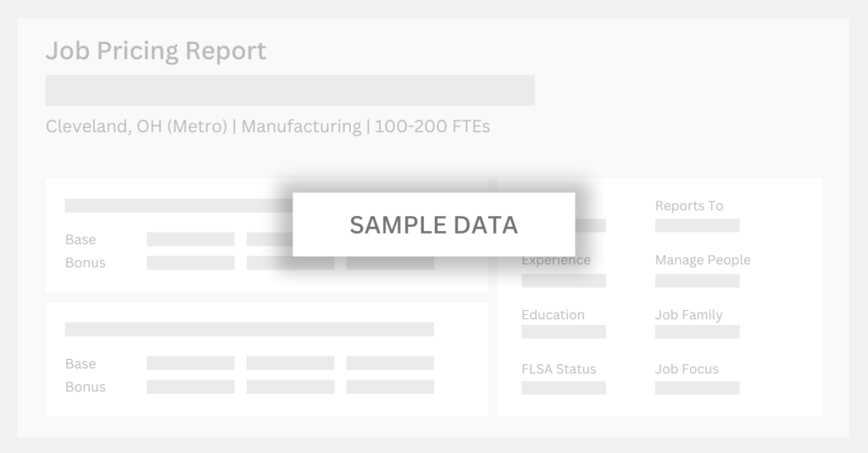
Task: Select the value field under Job Family
Action: (697, 332)
